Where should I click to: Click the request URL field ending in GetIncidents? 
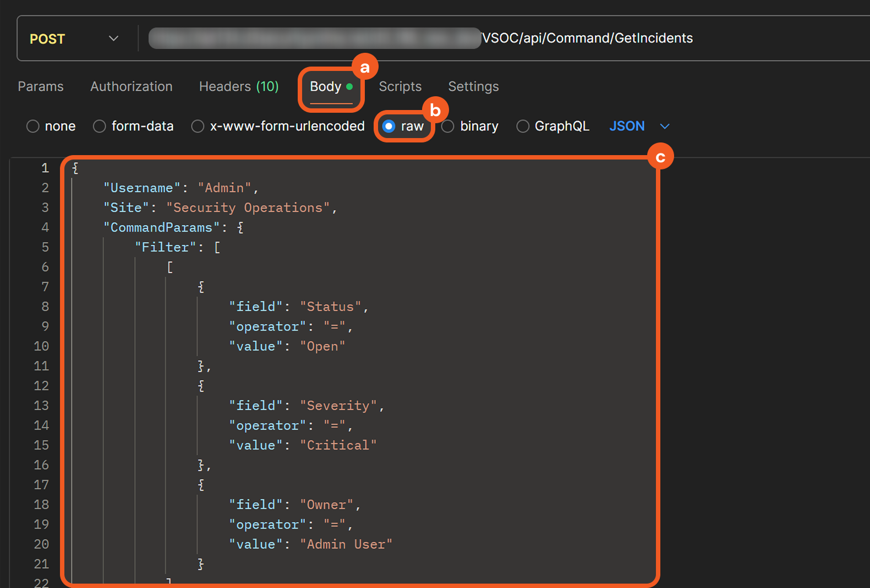point(587,38)
